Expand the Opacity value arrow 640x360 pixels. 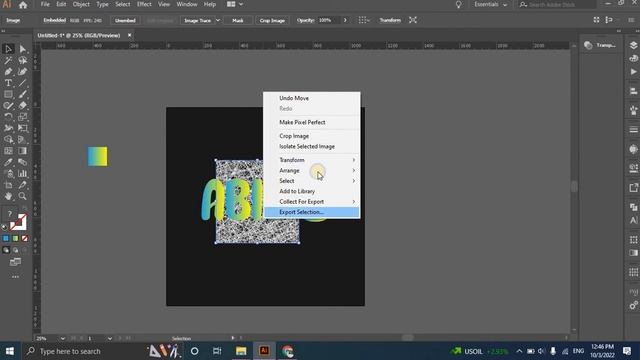345,20
